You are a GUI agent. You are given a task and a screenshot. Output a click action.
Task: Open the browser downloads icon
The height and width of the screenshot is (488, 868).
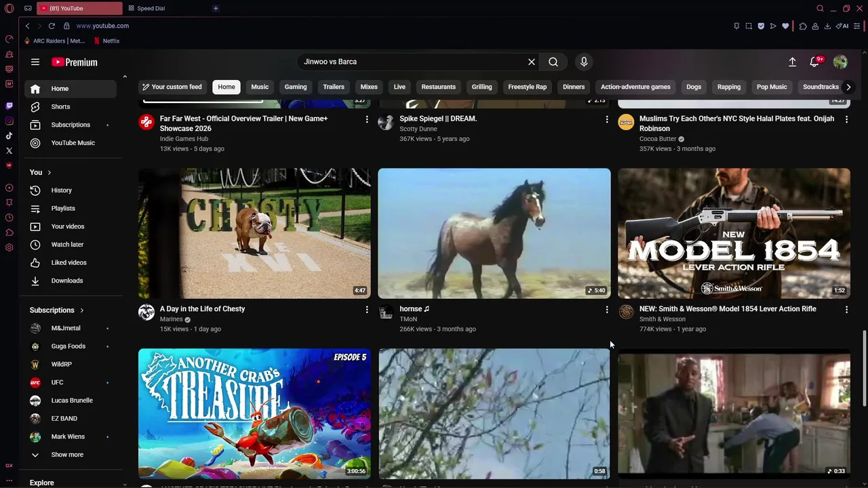(827, 26)
